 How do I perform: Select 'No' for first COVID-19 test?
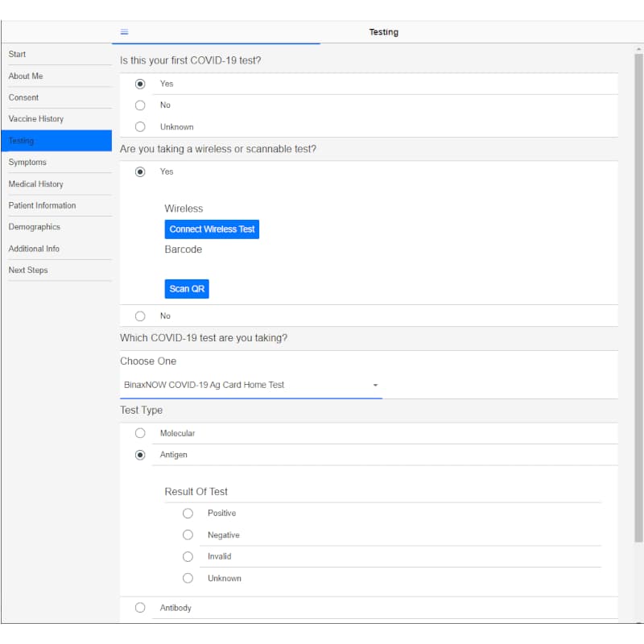coord(140,105)
